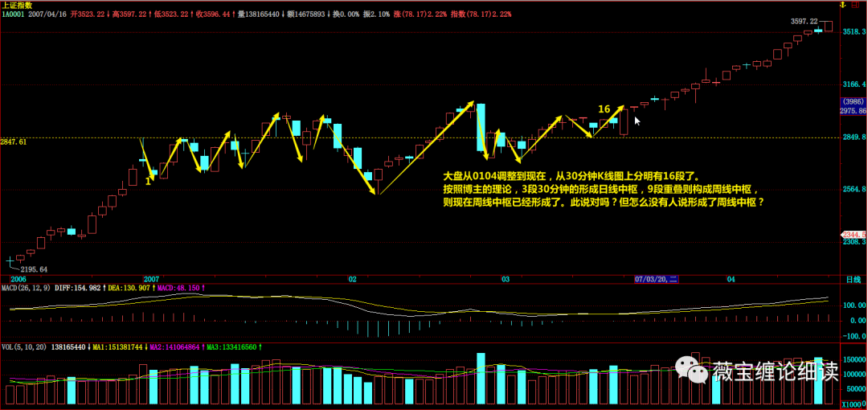The width and height of the screenshot is (868, 410).
Task: Click the MACD(26,12,9) indicator label
Action: pyautogui.click(x=26, y=288)
